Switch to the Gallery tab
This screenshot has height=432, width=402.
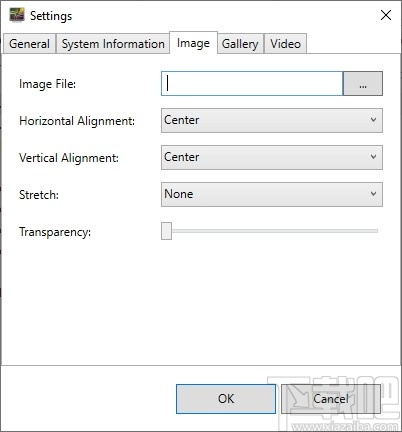pos(240,44)
